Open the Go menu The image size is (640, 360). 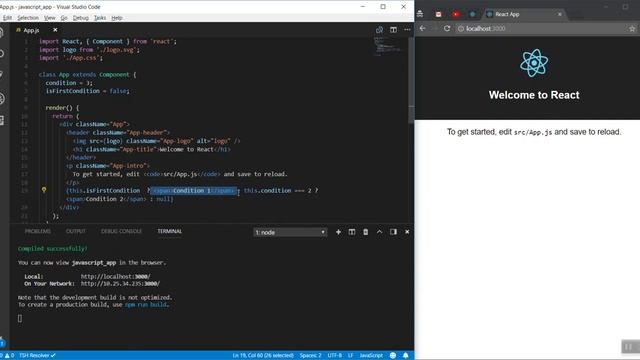[64, 18]
